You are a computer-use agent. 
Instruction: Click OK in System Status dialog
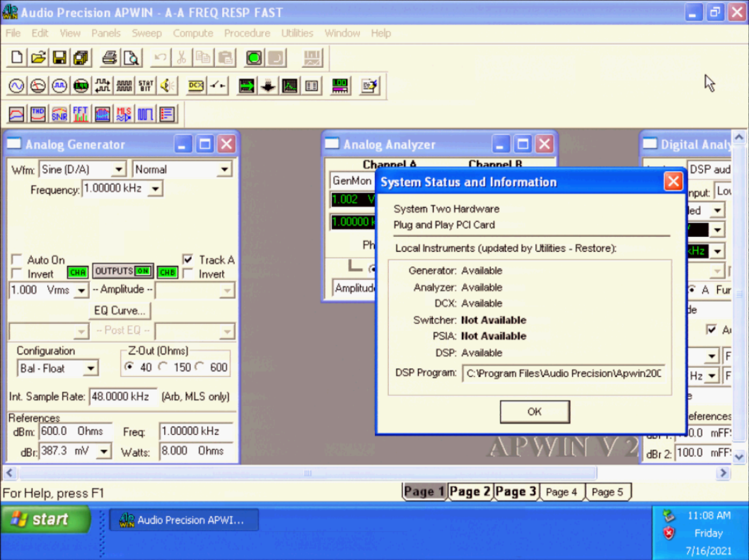535,412
